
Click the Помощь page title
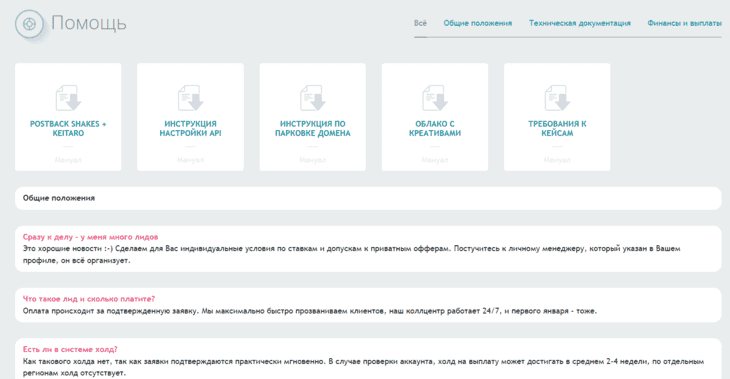click(89, 23)
